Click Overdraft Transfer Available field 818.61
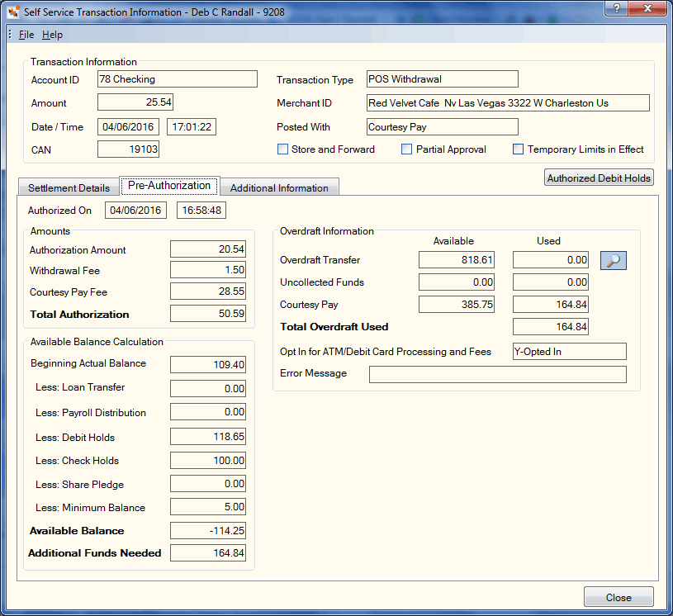This screenshot has width=673, height=616. click(457, 260)
